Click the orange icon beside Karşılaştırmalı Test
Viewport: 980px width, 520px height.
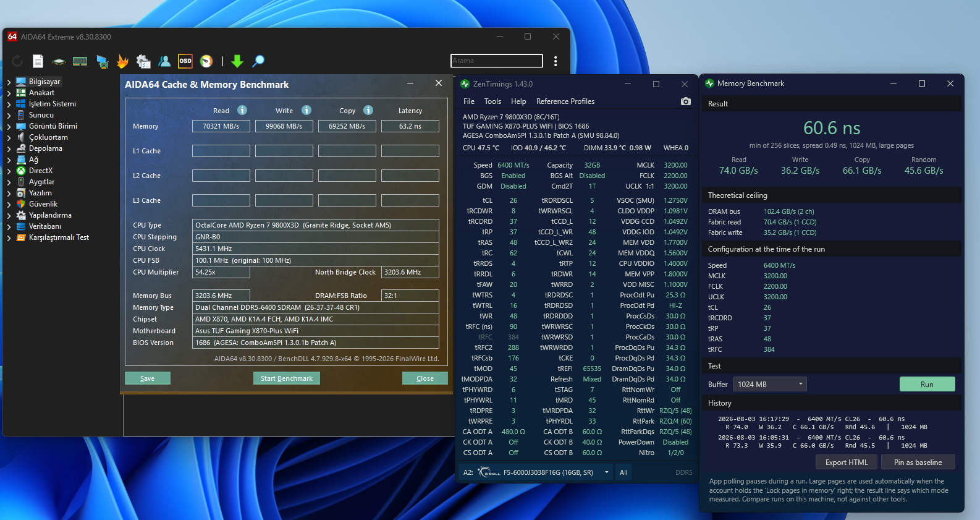pos(21,237)
